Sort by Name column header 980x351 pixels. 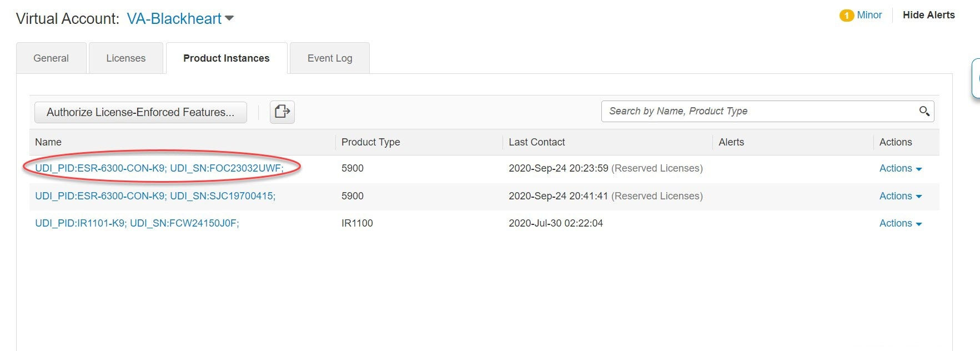48,142
